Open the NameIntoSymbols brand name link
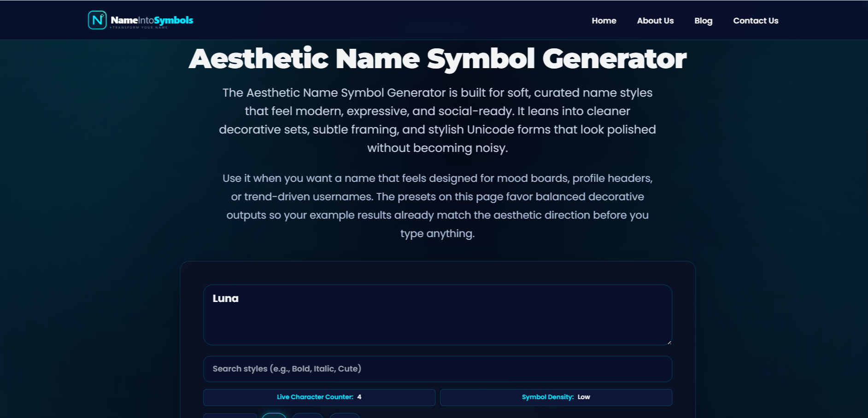The image size is (868, 418). point(152,20)
